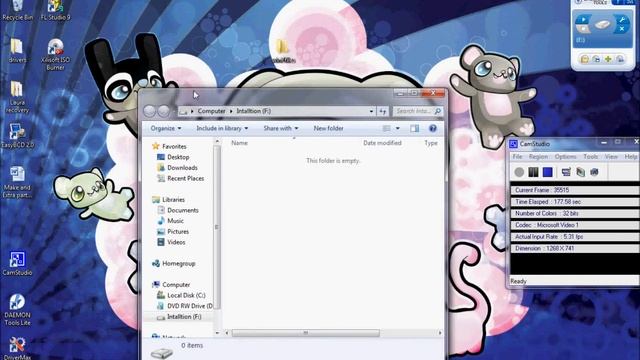Open the Include in library dropdown

222,128
